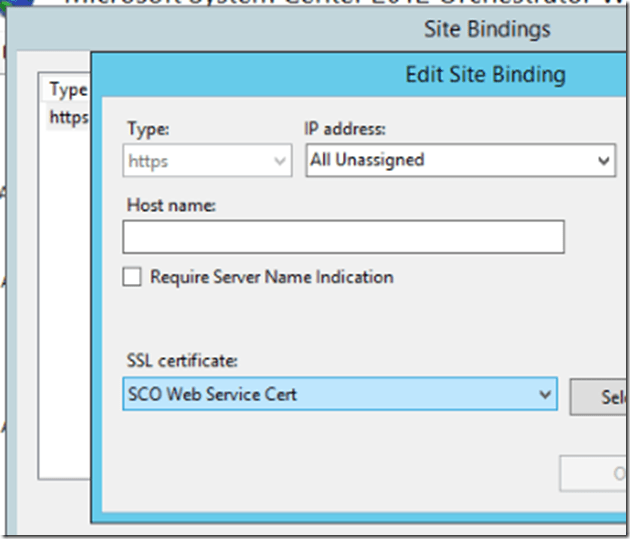Viewport: 630px width, 539px height.
Task: Click the IP address label
Action: pyautogui.click(x=344, y=128)
